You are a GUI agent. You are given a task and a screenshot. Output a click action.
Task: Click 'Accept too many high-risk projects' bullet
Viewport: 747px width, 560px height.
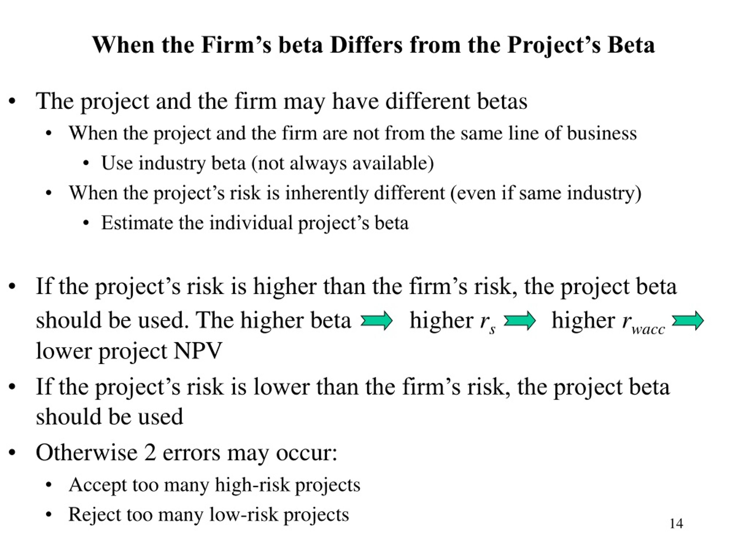214,485
